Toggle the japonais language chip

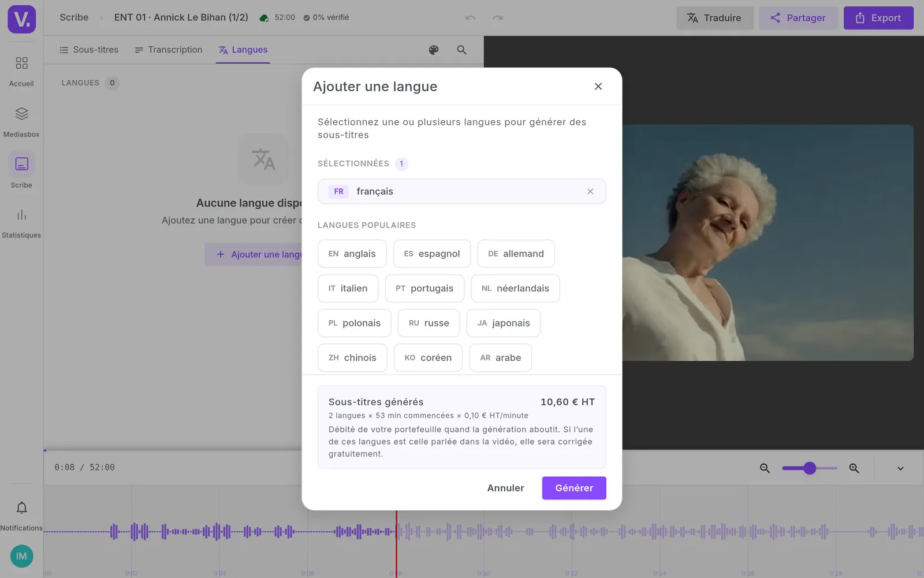(x=504, y=323)
